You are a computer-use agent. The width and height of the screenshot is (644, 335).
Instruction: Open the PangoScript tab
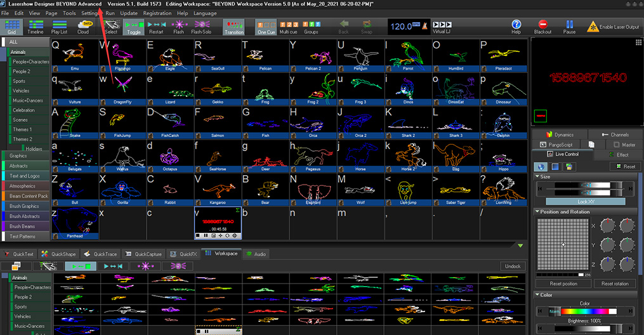556,145
